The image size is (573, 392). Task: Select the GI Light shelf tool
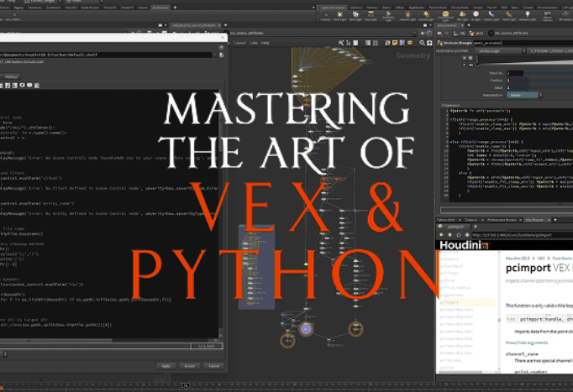tap(476, 15)
